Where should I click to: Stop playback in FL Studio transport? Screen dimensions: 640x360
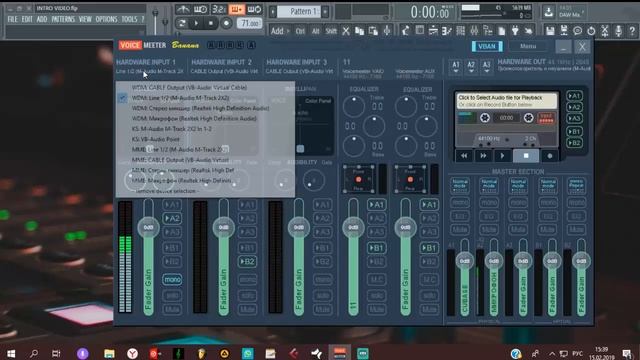(211, 23)
